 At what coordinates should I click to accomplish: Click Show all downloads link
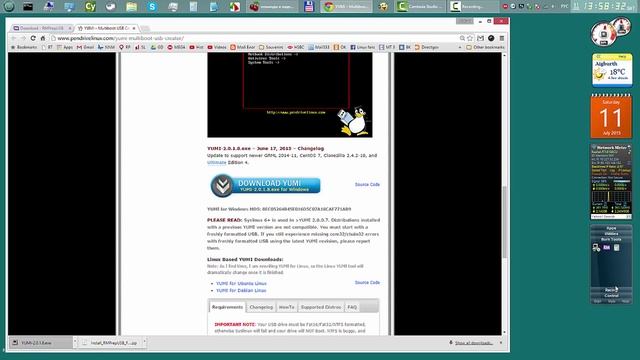[473, 343]
